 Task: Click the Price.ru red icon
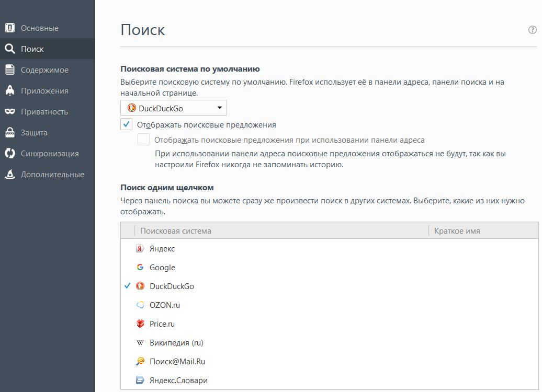click(140, 324)
